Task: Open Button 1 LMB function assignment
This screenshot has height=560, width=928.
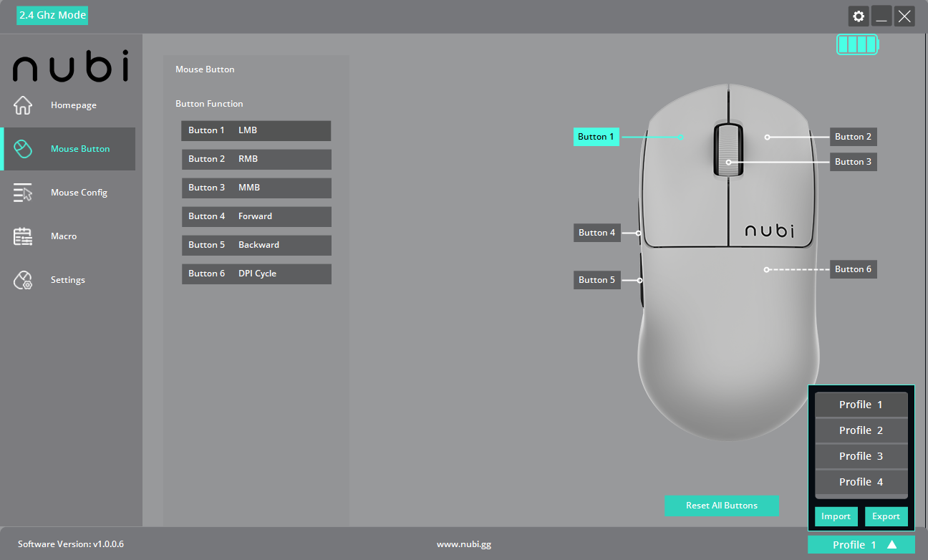Action: click(x=256, y=130)
